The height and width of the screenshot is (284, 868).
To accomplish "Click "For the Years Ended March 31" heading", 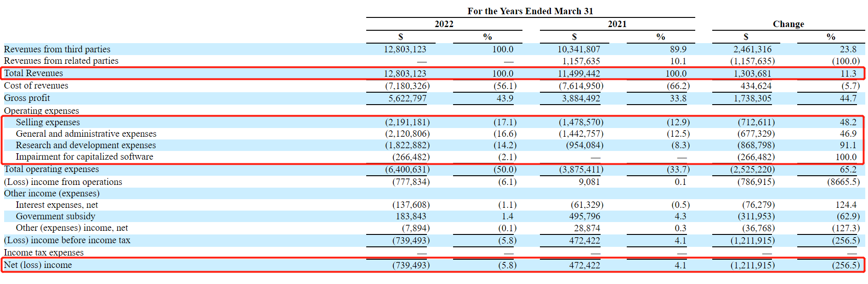I will 530,11.
